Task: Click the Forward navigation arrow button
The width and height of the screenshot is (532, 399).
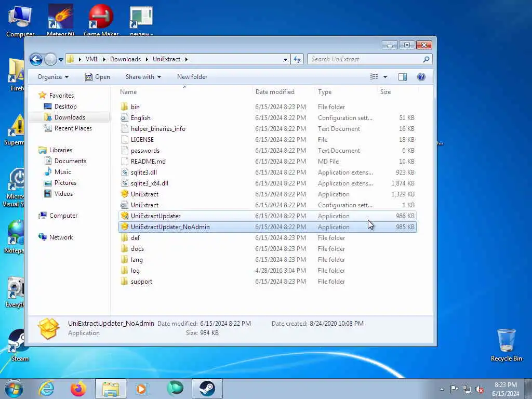Action: (x=50, y=59)
